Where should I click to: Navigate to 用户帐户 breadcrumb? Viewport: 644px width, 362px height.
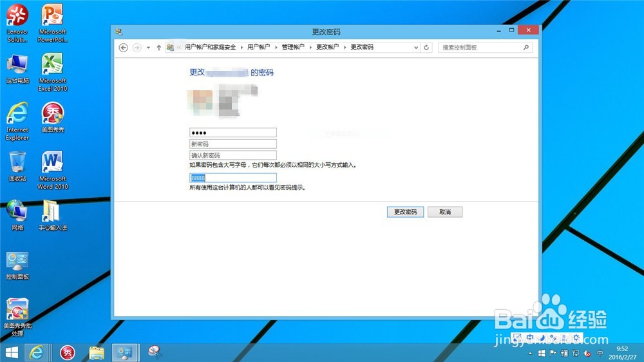tap(259, 47)
